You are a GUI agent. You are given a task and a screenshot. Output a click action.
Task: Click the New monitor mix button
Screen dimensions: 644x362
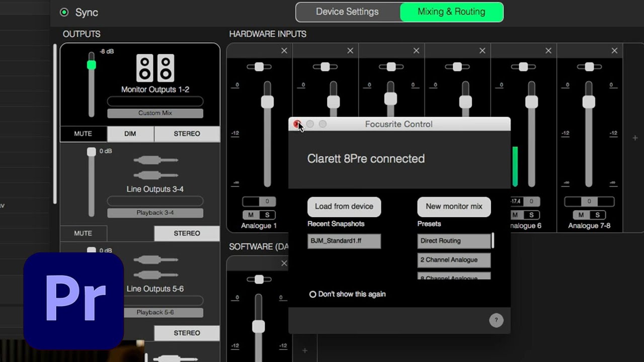tap(454, 207)
